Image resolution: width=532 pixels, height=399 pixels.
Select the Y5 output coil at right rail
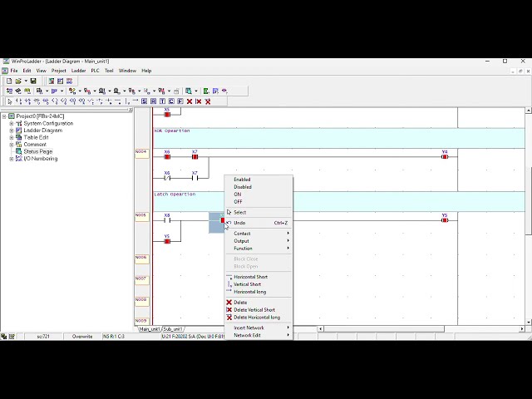445,220
